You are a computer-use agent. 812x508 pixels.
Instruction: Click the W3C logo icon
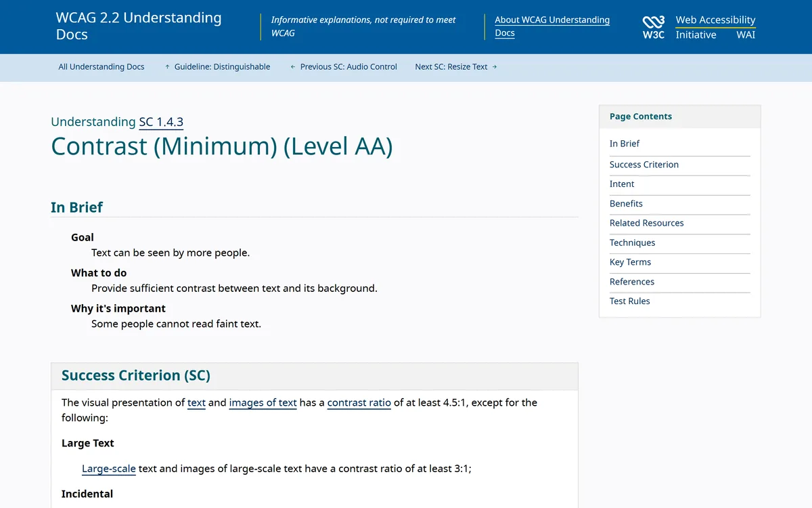click(x=654, y=27)
